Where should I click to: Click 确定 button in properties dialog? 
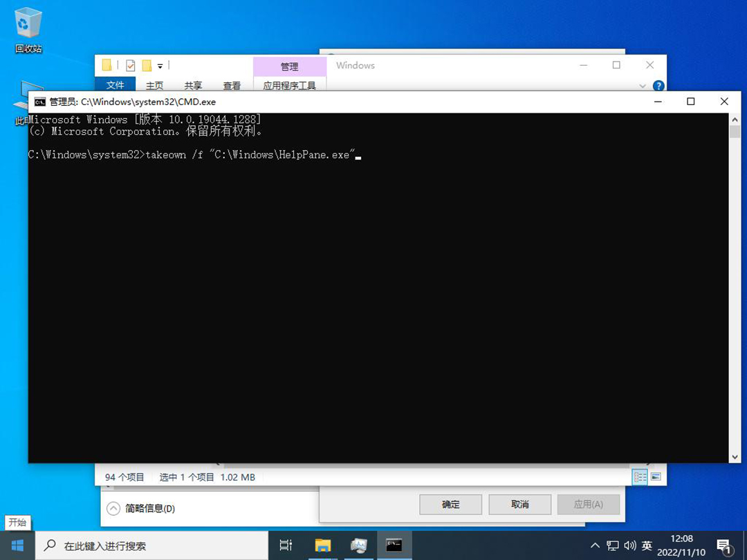(451, 504)
